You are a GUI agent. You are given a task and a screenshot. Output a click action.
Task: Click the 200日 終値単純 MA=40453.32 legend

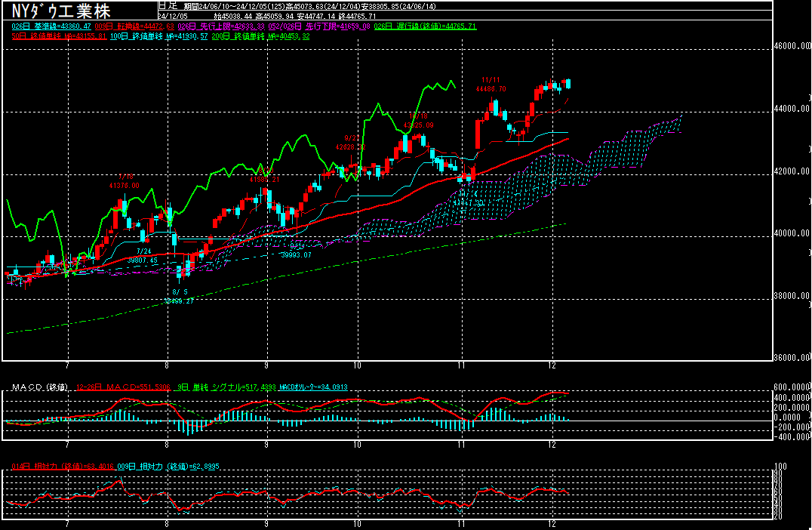point(260,36)
